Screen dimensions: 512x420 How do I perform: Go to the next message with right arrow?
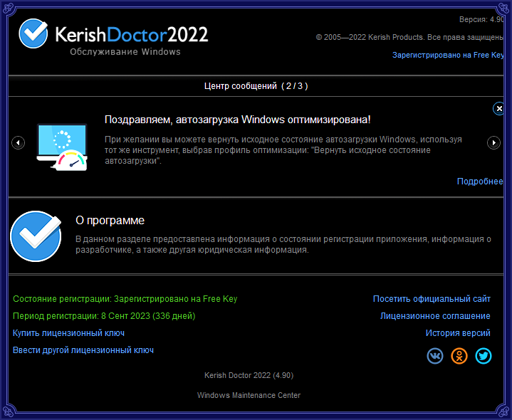[x=493, y=142]
